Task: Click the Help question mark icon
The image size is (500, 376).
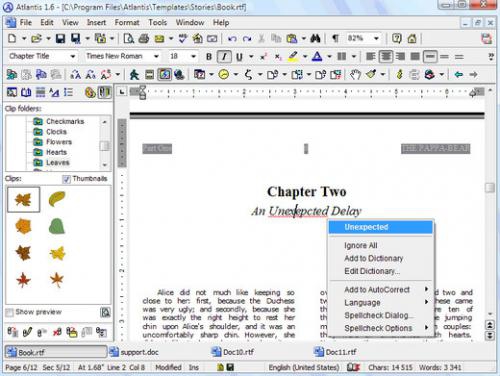Action: pyautogui.click(x=397, y=39)
